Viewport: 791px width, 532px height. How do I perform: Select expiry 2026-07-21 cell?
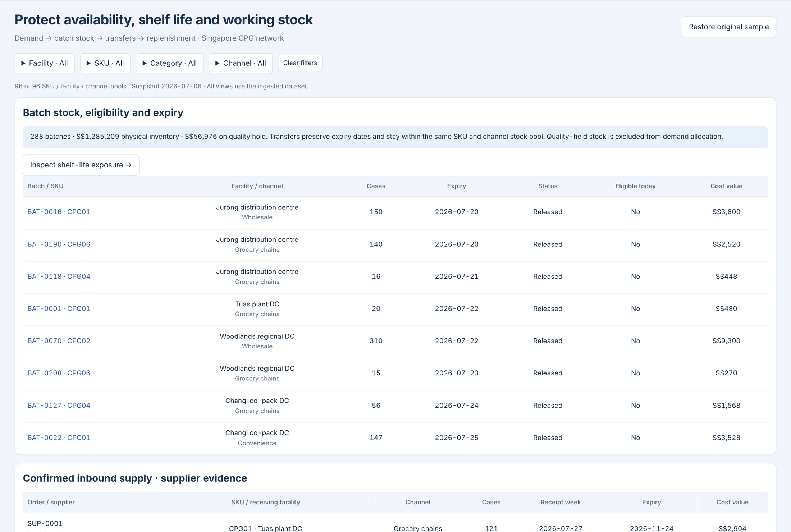coord(457,276)
